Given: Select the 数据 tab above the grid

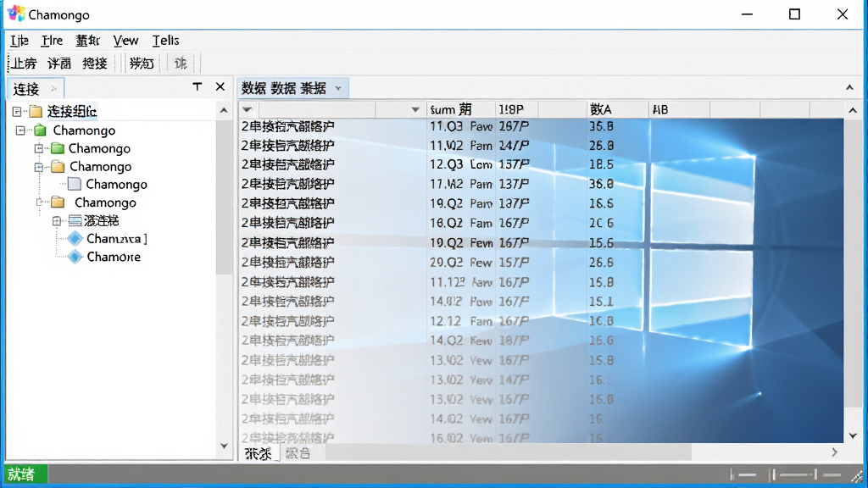Looking at the screenshot, I should point(292,88).
